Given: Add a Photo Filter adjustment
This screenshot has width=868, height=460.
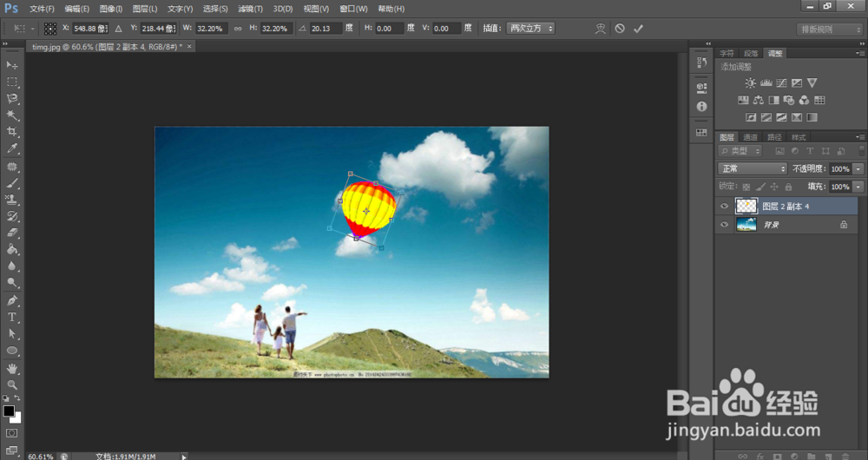Looking at the screenshot, I should click(789, 100).
